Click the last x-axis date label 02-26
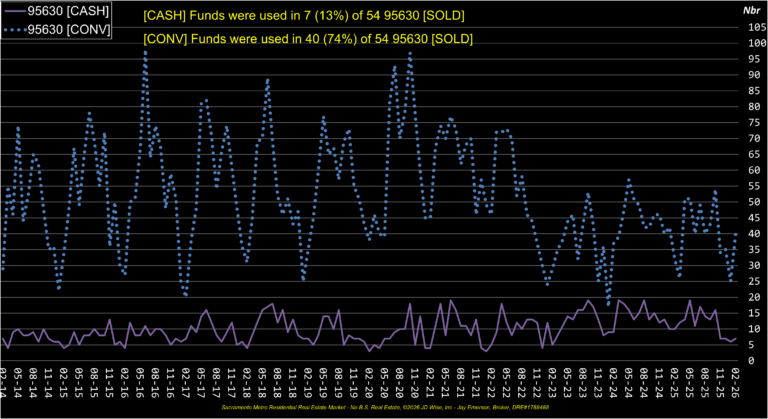This screenshot has height=419, width=768. [735, 384]
